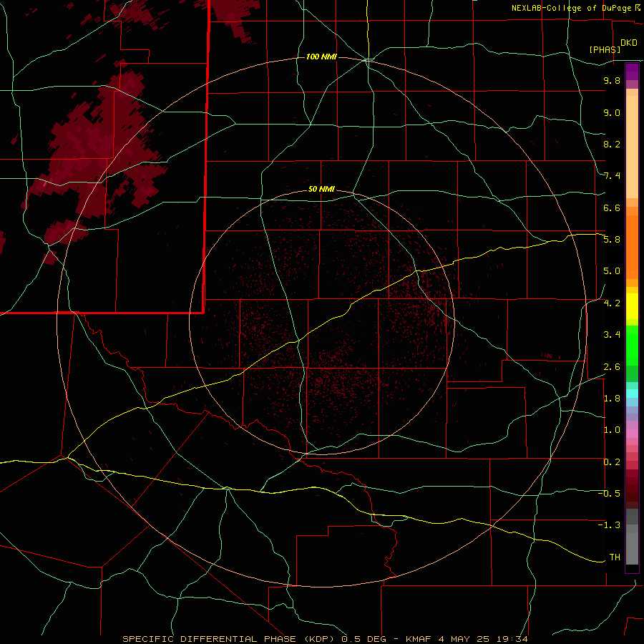Click the 5.8 legend value

(612, 240)
